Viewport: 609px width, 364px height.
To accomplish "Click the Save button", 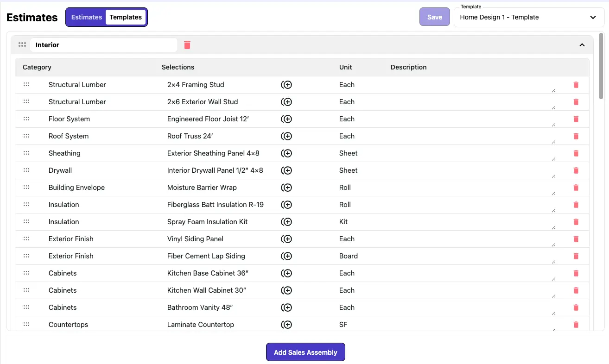I will 434,17.
